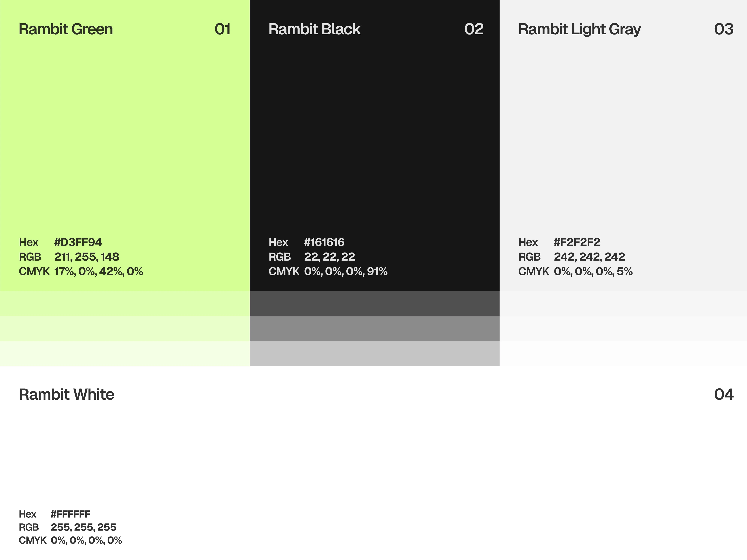Click RGB value 211, 255, 148
This screenshot has width=747, height=560.
click(x=87, y=257)
